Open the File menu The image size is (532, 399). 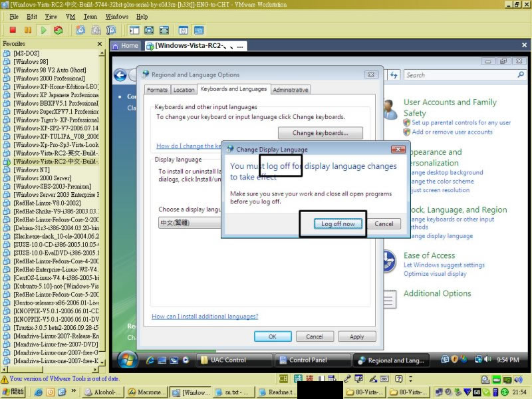tap(14, 17)
